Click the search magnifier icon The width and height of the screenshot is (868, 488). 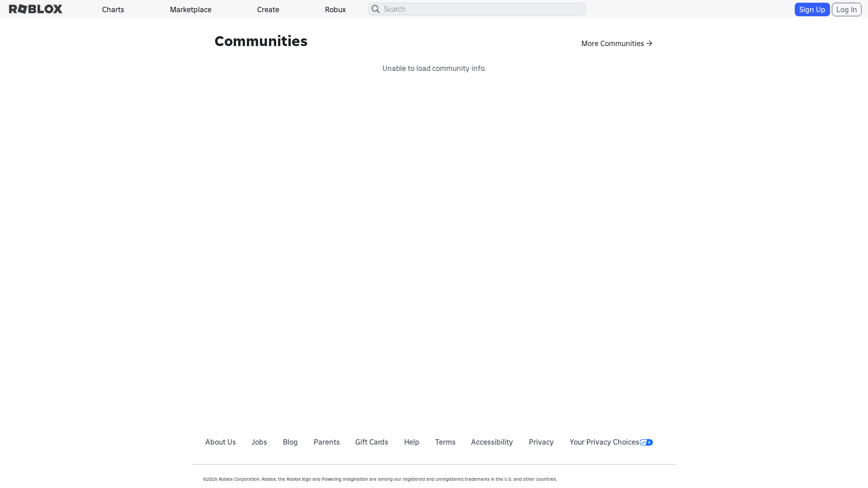375,9
